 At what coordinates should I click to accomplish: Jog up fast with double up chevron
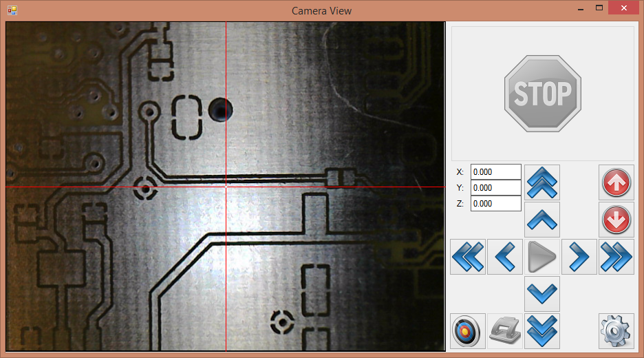click(x=542, y=182)
